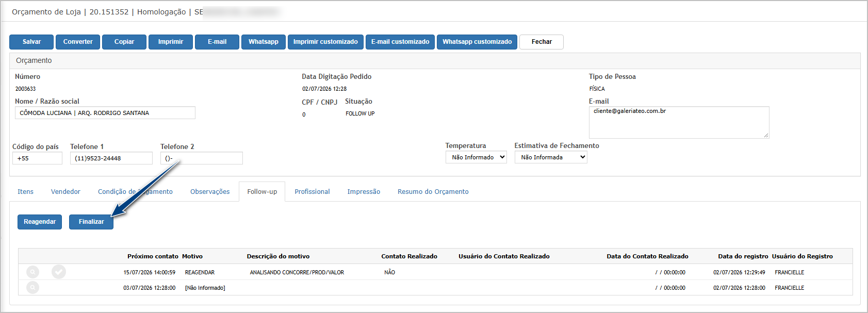Click the Descrição do motivo column header
The width and height of the screenshot is (868, 313).
[x=279, y=256]
